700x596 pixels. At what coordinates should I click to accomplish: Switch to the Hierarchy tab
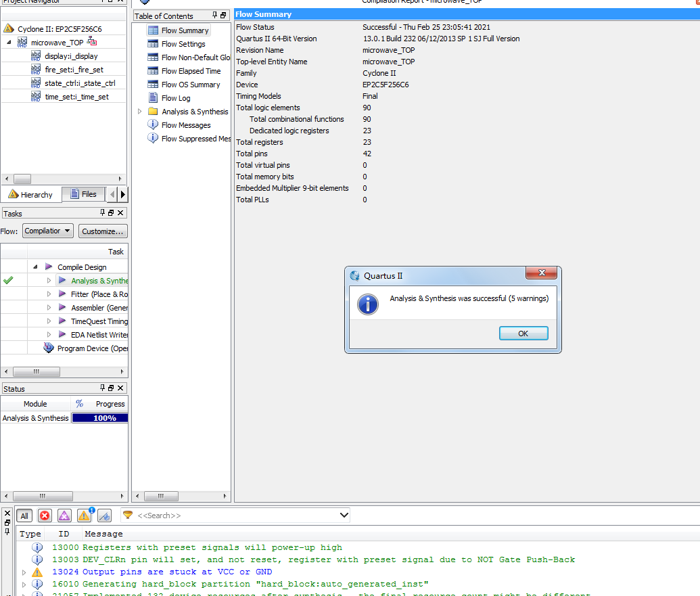click(x=30, y=194)
